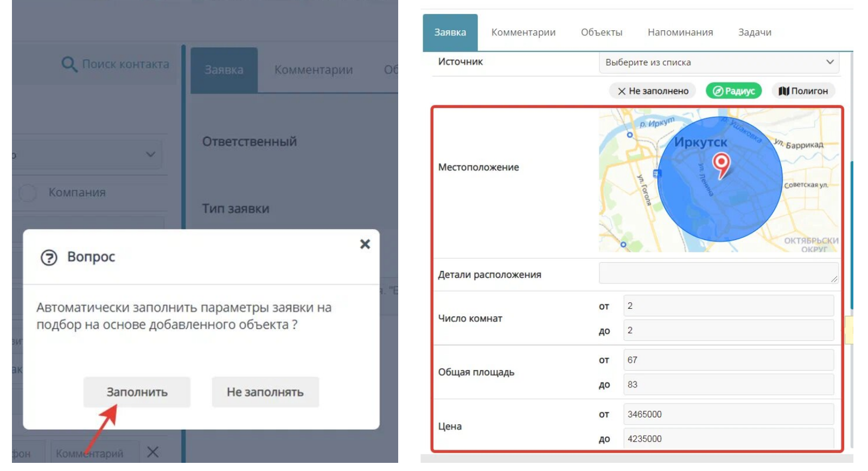Select the Компания radio button
This screenshot has width=868, height=471.
click(28, 193)
